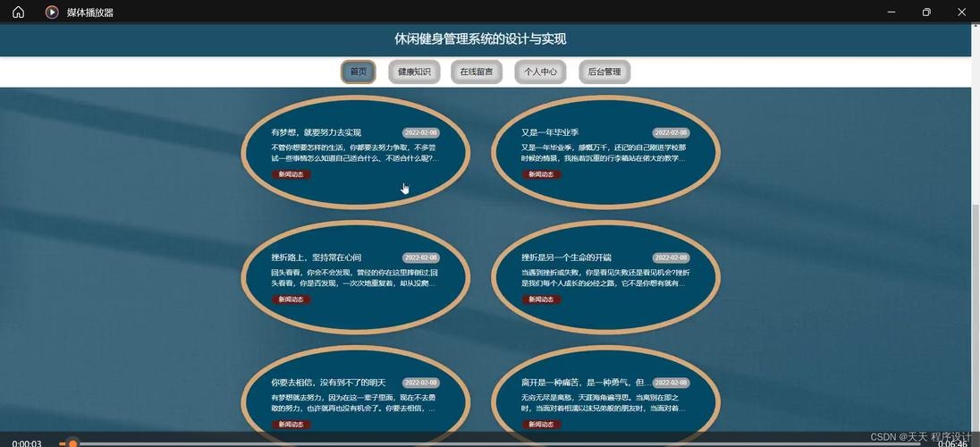
Task: Click the media player app logo icon
Action: click(x=52, y=13)
